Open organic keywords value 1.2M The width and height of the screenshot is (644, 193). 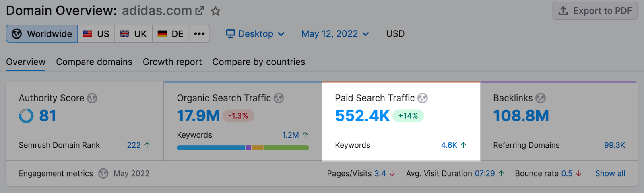(x=291, y=135)
